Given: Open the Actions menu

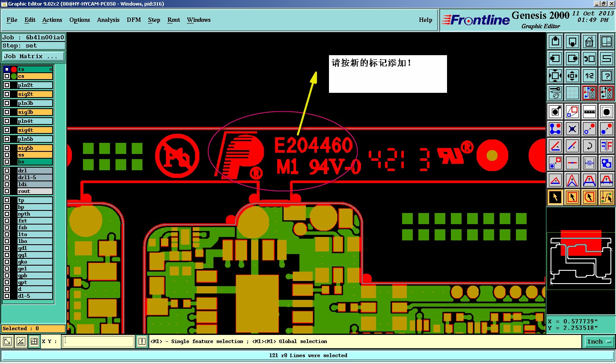Looking at the screenshot, I should (x=52, y=20).
